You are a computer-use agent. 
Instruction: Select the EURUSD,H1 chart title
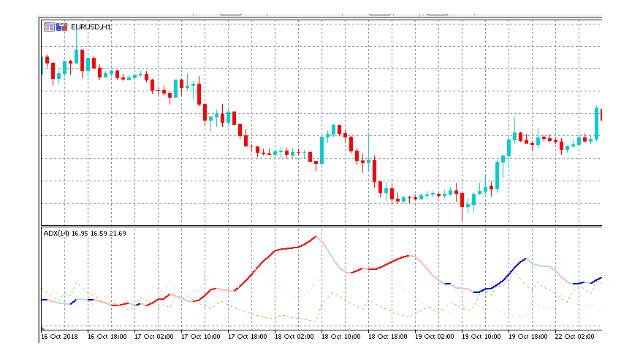tap(91, 27)
